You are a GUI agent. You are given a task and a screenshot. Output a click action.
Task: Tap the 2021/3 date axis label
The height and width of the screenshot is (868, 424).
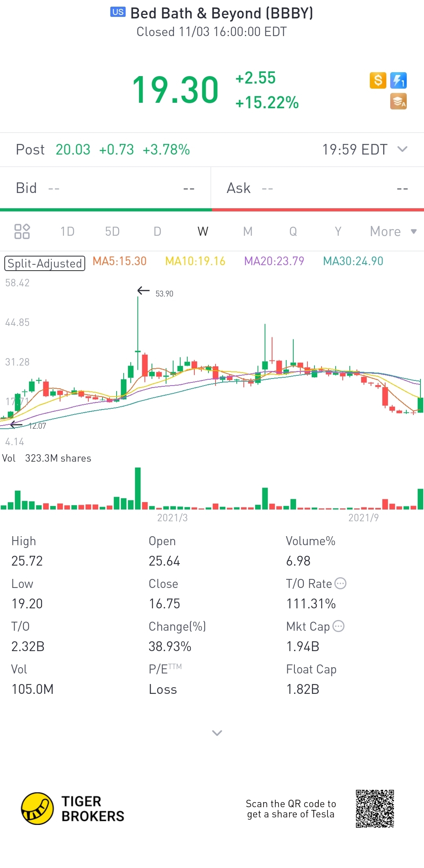pos(172,518)
